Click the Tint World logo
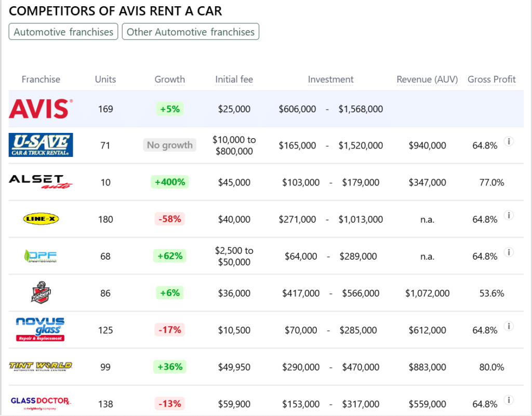Screen dimensions: 532x416 [41, 366]
